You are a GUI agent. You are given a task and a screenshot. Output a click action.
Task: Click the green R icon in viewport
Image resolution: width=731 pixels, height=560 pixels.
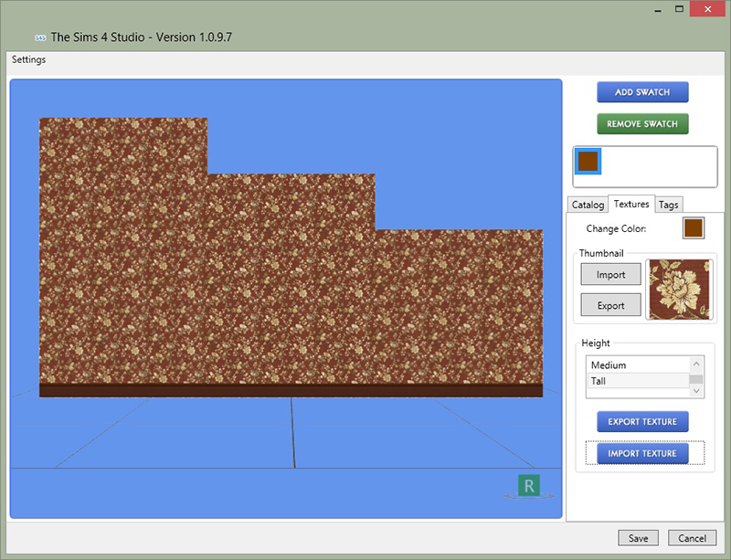click(x=528, y=485)
